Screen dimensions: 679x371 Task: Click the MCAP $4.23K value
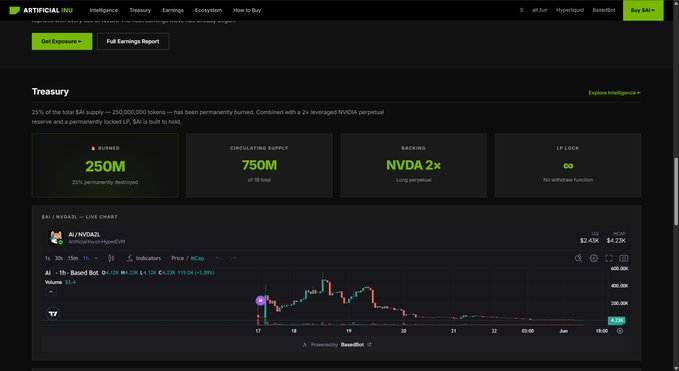(x=616, y=240)
